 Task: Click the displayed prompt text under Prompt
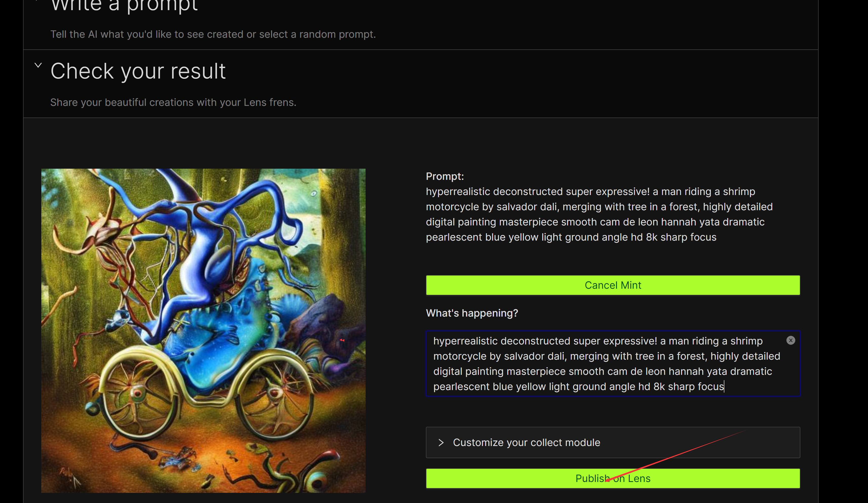pos(599,214)
